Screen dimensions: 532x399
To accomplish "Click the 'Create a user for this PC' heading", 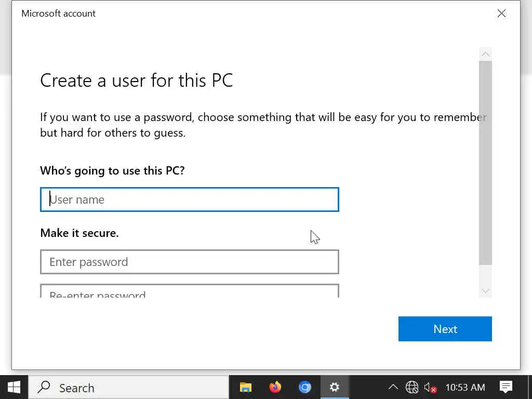I will pos(137,81).
